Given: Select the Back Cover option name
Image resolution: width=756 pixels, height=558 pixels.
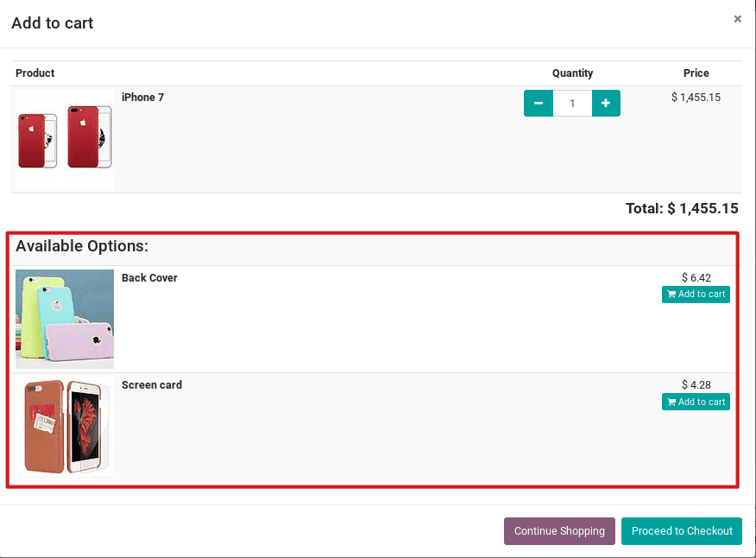Looking at the screenshot, I should click(149, 278).
